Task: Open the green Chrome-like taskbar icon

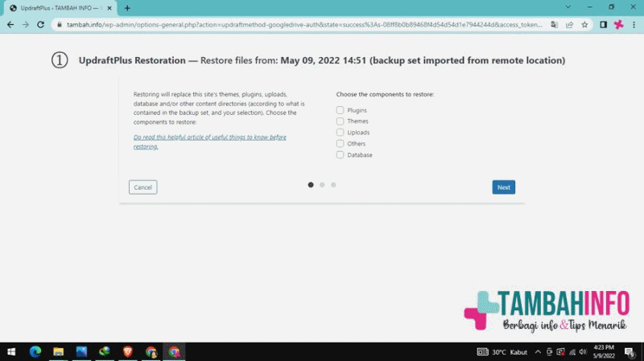Action: click(105, 351)
